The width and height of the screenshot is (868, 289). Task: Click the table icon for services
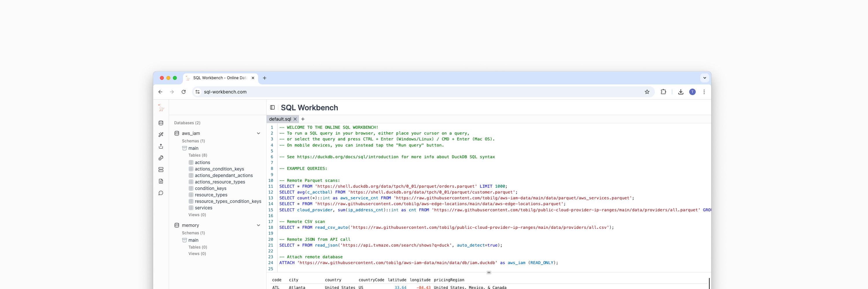pyautogui.click(x=191, y=208)
